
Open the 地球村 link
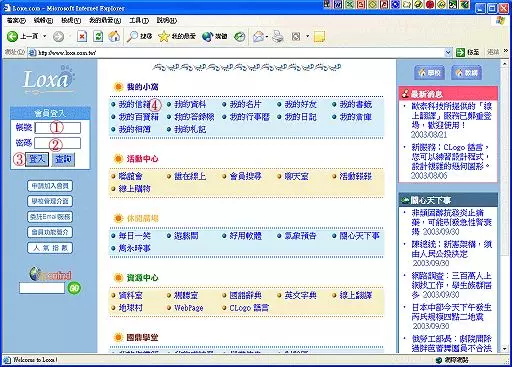[x=131, y=307]
